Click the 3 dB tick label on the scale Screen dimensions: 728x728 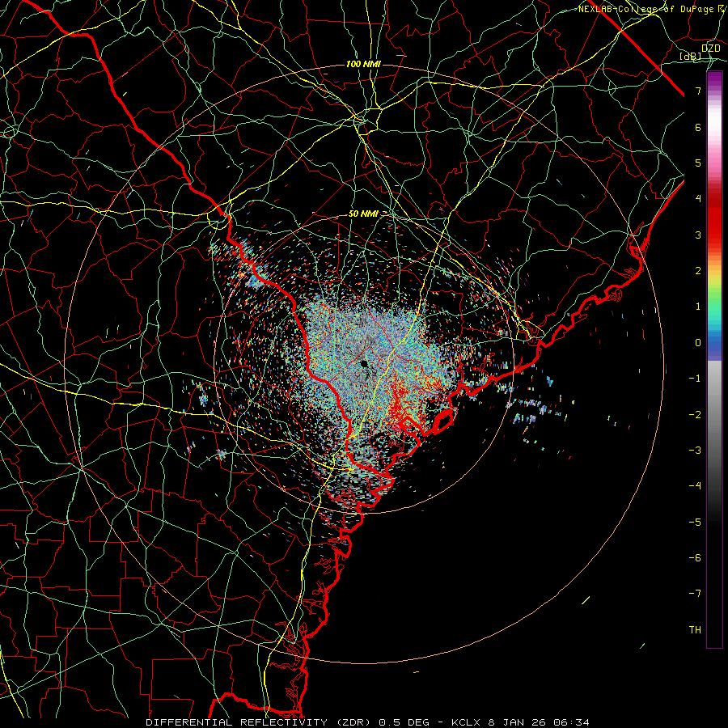[698, 235]
